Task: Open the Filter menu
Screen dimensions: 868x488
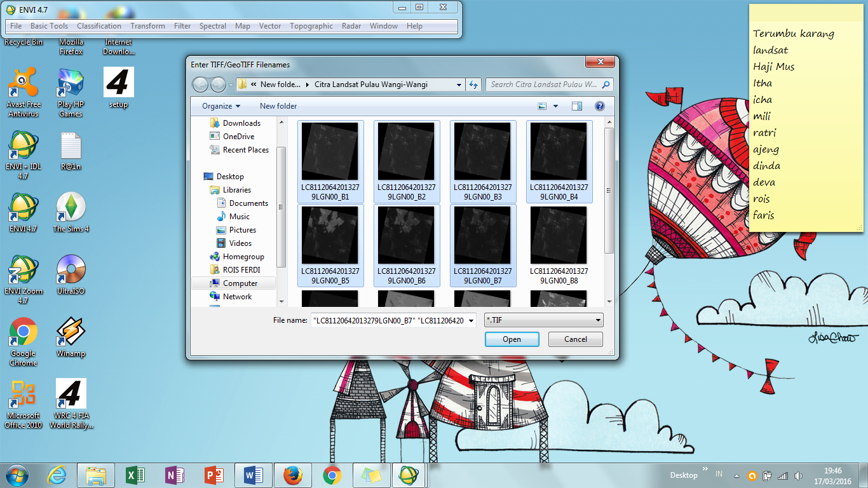Action: coord(182,26)
